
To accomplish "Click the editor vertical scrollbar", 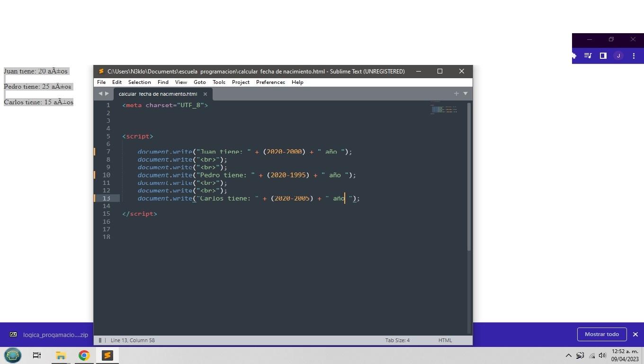I will click(x=469, y=177).
